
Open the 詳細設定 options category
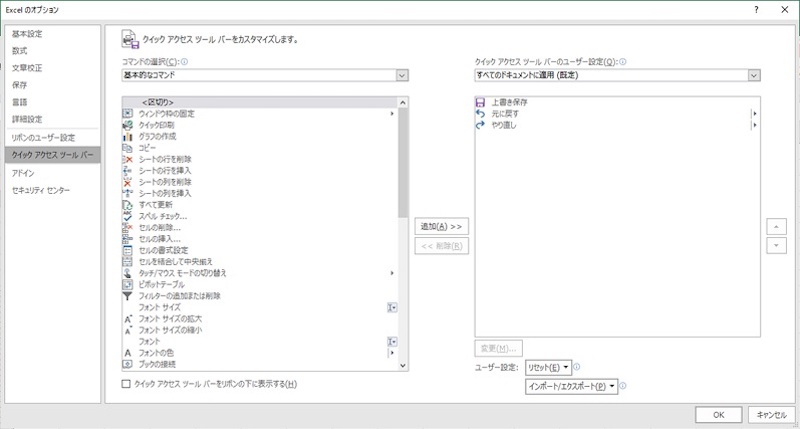point(53,119)
